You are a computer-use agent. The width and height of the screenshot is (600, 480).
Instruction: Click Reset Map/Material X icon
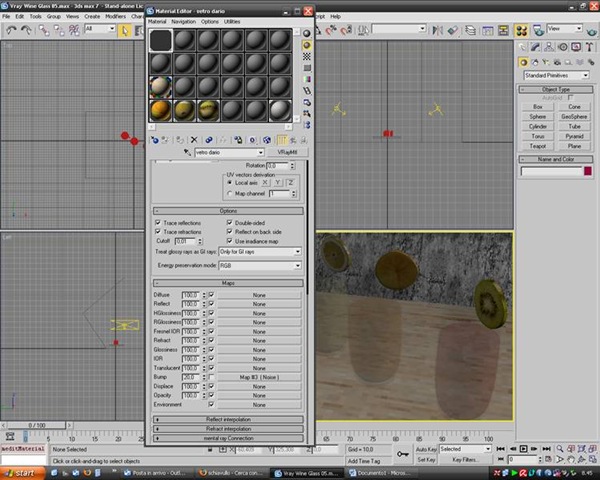point(194,140)
